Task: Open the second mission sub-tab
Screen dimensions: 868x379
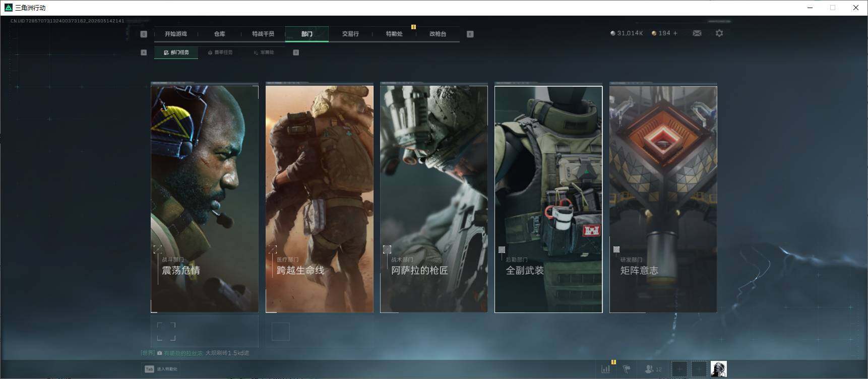Action: pos(220,52)
